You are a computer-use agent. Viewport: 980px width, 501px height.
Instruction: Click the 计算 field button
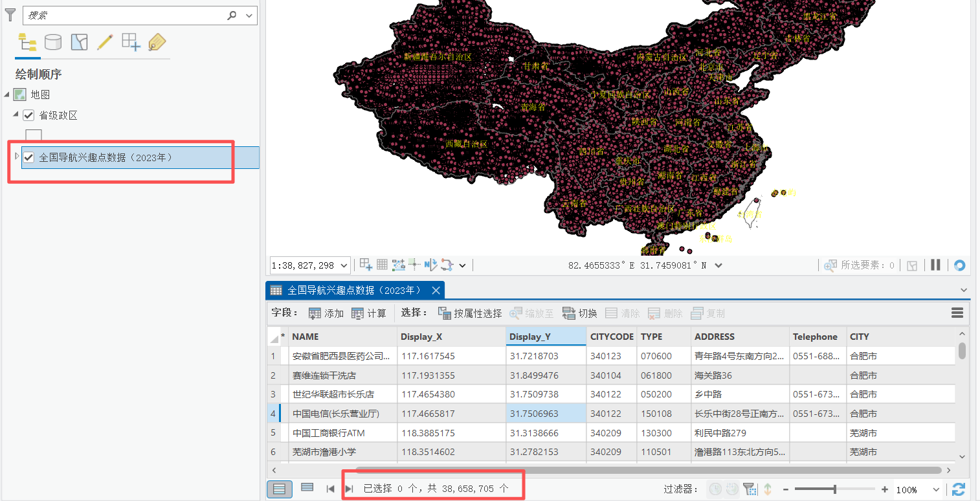click(368, 313)
